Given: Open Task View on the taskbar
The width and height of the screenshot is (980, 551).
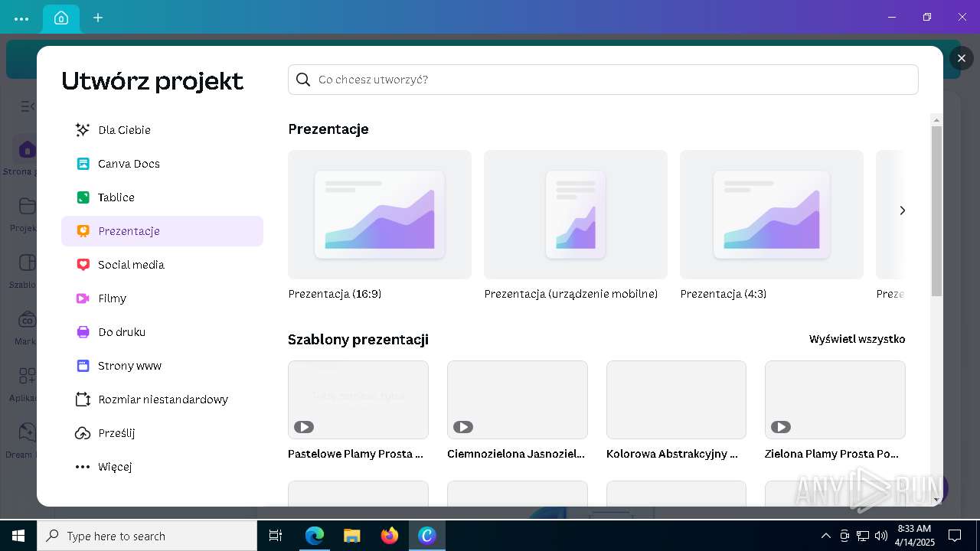Looking at the screenshot, I should (x=276, y=536).
